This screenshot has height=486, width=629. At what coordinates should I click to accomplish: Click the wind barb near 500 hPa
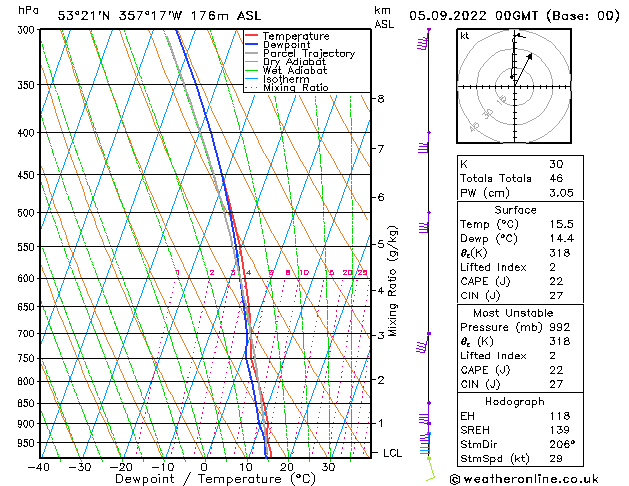pyautogui.click(x=424, y=225)
